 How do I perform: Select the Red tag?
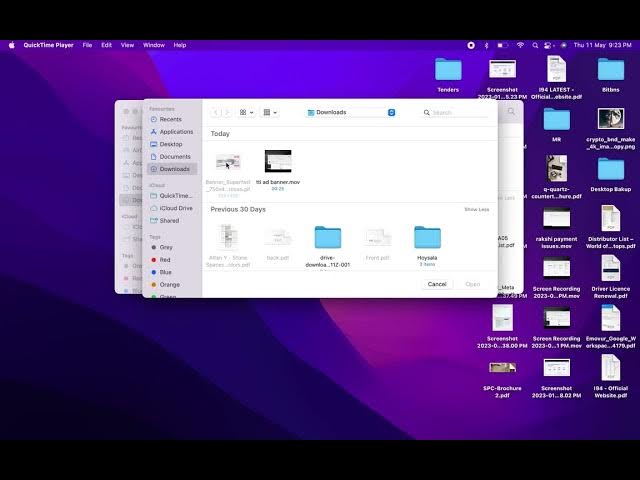(x=172, y=260)
